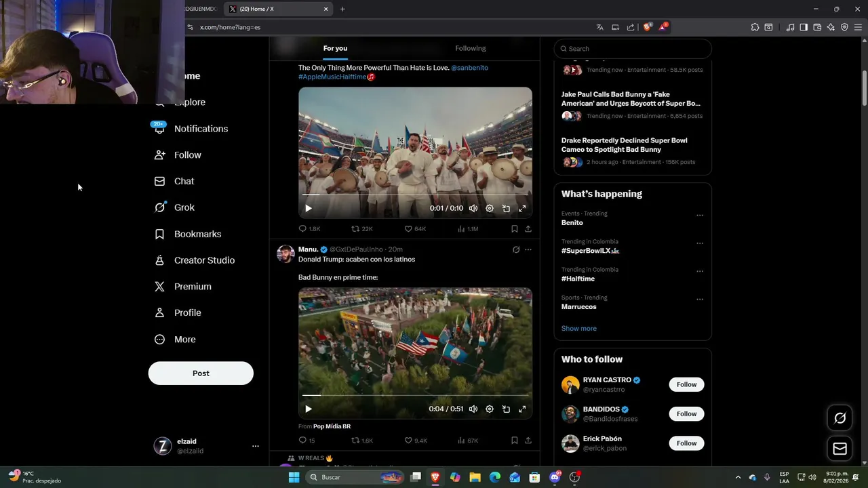
Task: Share Manu.'s post
Action: (528, 441)
